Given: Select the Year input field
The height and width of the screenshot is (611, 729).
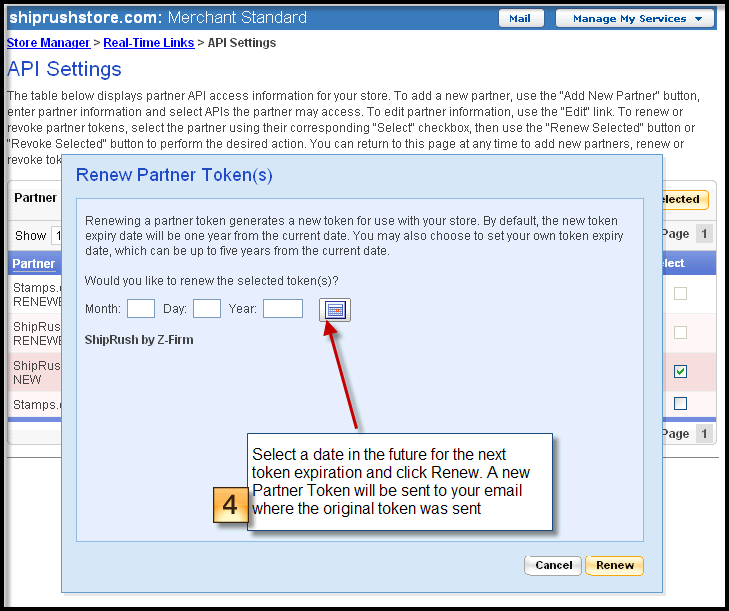Looking at the screenshot, I should pyautogui.click(x=282, y=309).
